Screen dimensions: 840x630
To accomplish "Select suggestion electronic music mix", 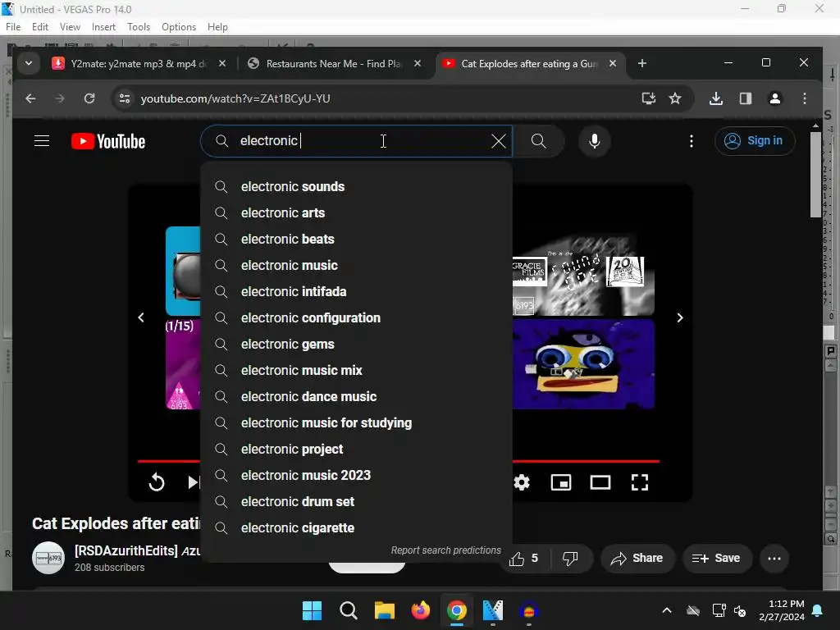I will pyautogui.click(x=356, y=370).
